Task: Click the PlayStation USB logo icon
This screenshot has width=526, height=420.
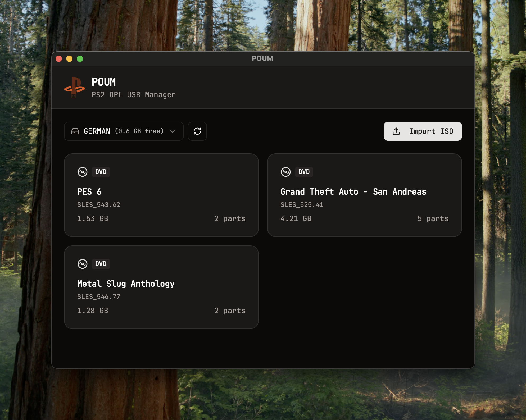Action: point(75,87)
